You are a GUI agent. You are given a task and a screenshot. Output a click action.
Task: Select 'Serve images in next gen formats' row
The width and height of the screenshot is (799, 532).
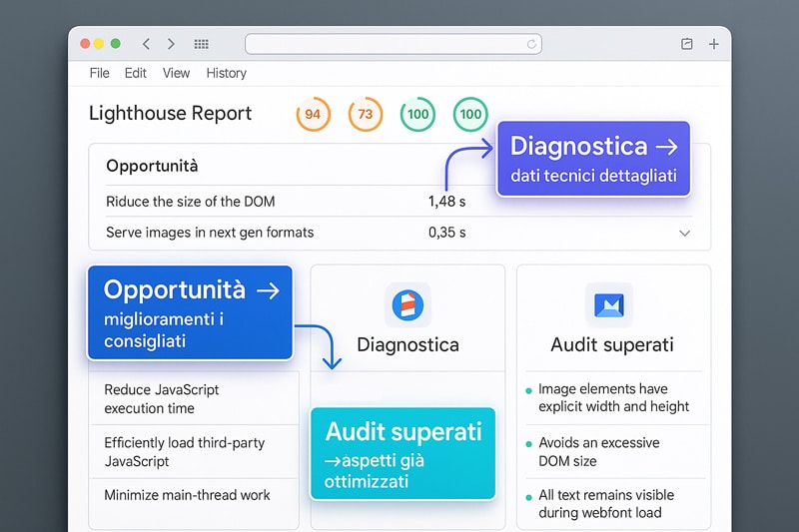(x=399, y=233)
